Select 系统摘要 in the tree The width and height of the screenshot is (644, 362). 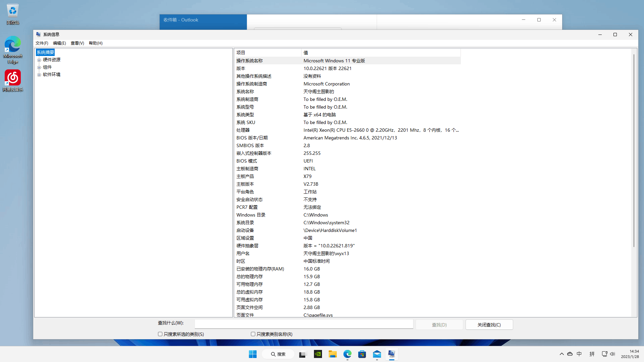click(x=45, y=52)
